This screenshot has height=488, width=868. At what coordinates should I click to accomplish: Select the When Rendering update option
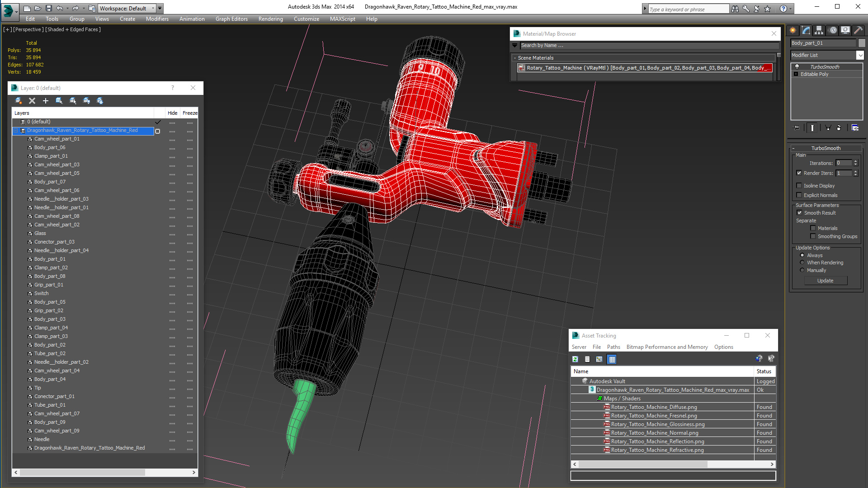tap(802, 263)
